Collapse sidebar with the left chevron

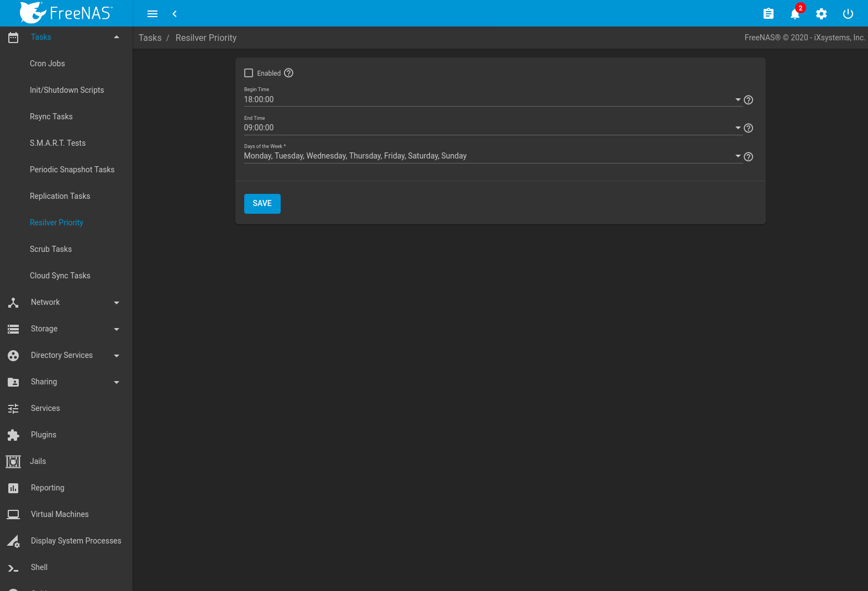pyautogui.click(x=175, y=14)
